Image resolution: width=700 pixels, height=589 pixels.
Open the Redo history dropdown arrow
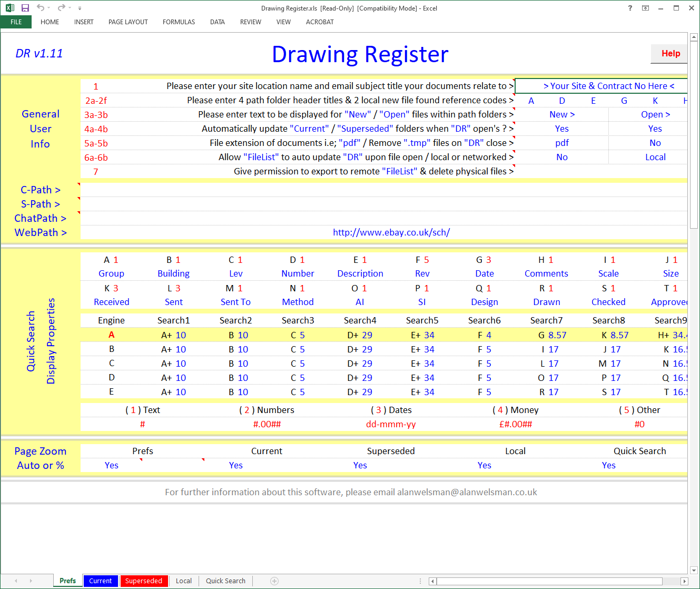tap(70, 8)
